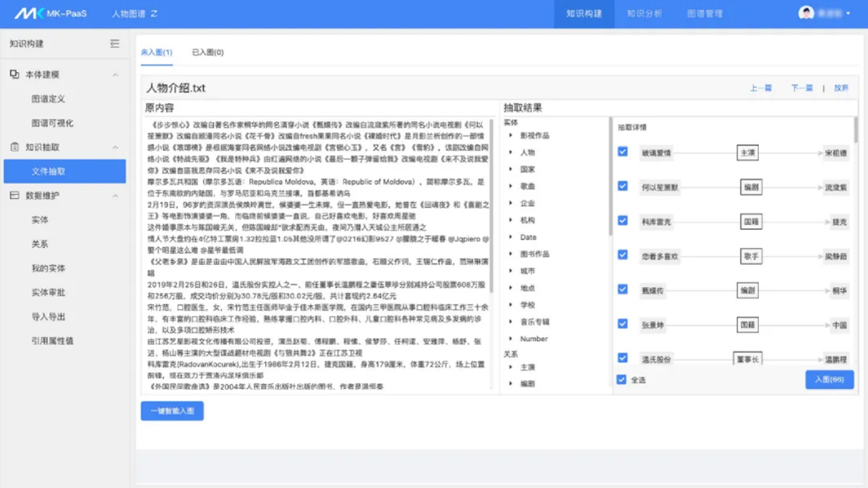Viewport: 868px width, 488px height.
Task: Click the 一键智能入图 button
Action: 172,411
